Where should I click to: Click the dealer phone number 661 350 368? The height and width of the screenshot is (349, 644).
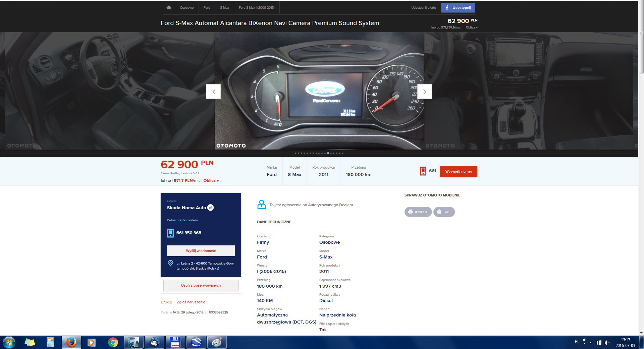point(189,233)
